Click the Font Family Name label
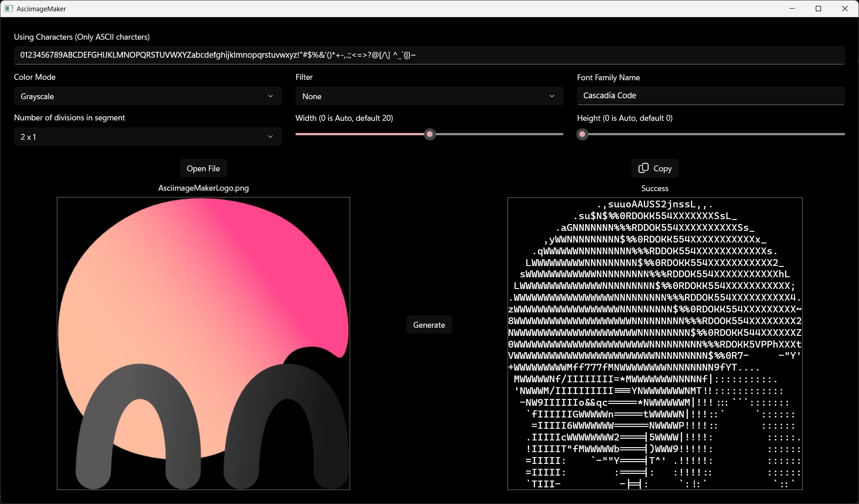Viewport: 859px width, 504px height. [609, 78]
